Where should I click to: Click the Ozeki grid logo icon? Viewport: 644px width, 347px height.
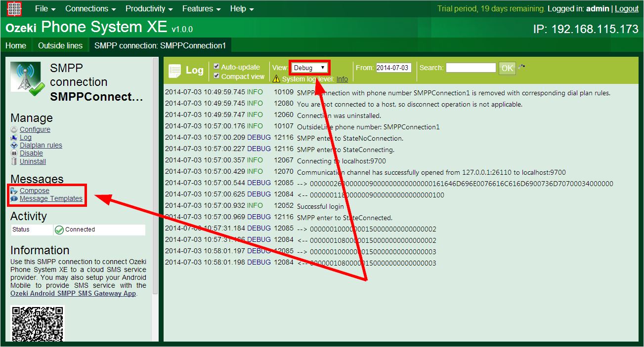pos(14,9)
